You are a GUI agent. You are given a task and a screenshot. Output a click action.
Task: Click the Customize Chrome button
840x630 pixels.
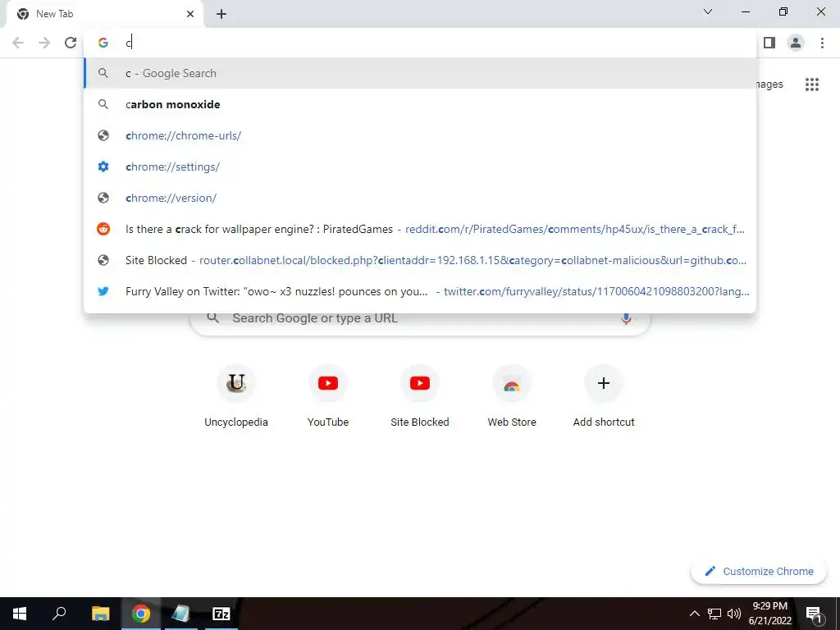[x=759, y=571]
